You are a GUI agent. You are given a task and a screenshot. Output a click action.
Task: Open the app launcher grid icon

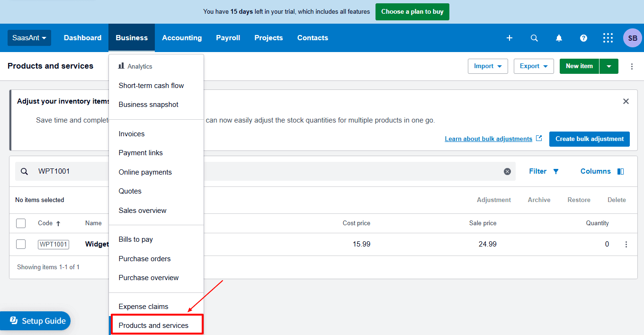608,38
